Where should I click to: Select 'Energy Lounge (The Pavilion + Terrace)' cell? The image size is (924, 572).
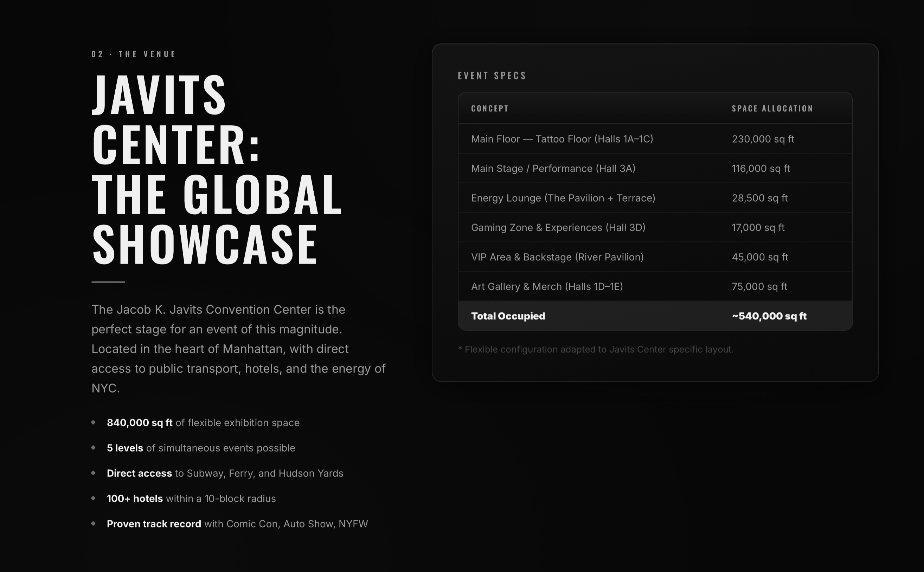click(563, 198)
